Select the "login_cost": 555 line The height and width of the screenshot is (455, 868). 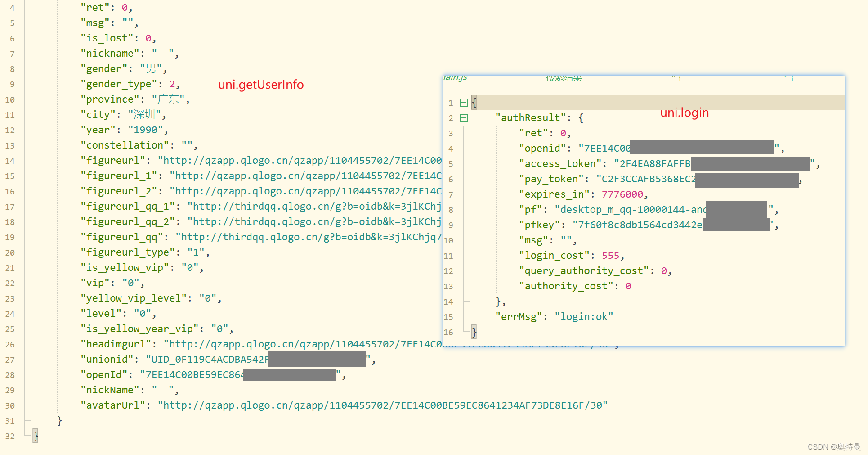(x=572, y=256)
